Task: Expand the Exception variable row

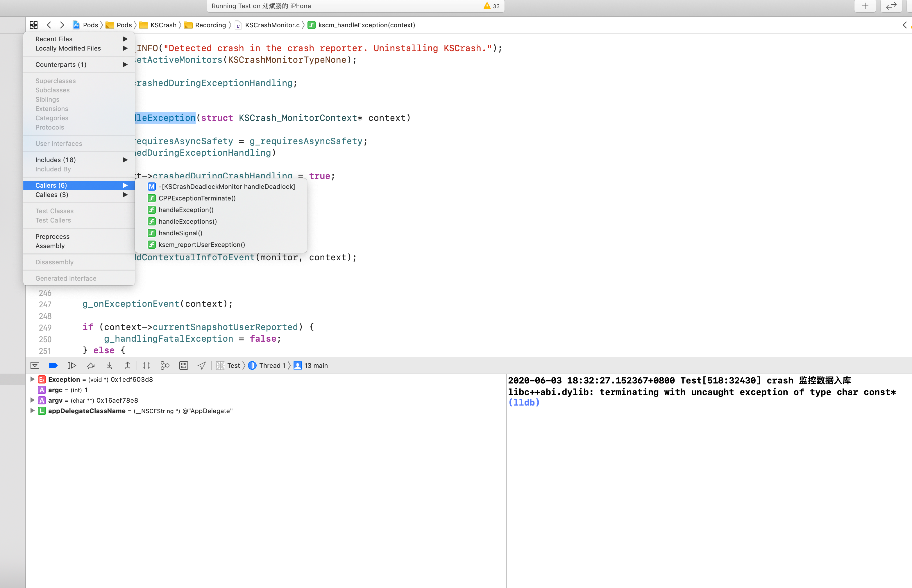Action: pyautogui.click(x=33, y=379)
